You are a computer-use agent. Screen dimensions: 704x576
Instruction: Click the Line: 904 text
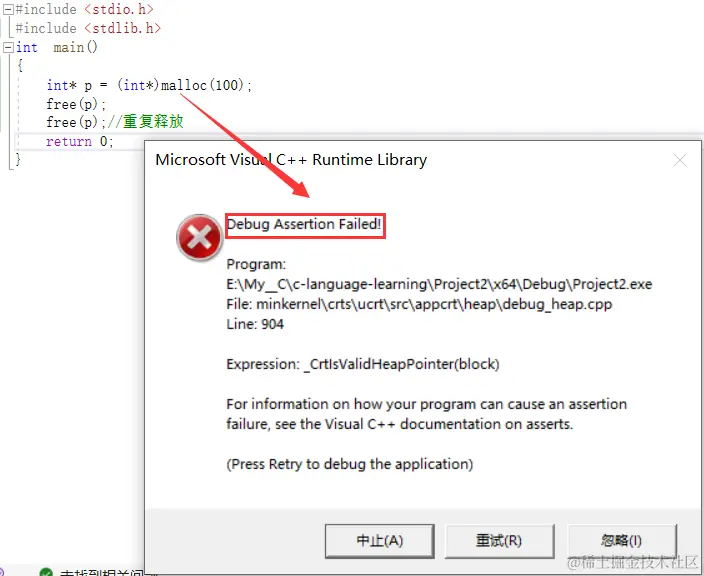255,324
